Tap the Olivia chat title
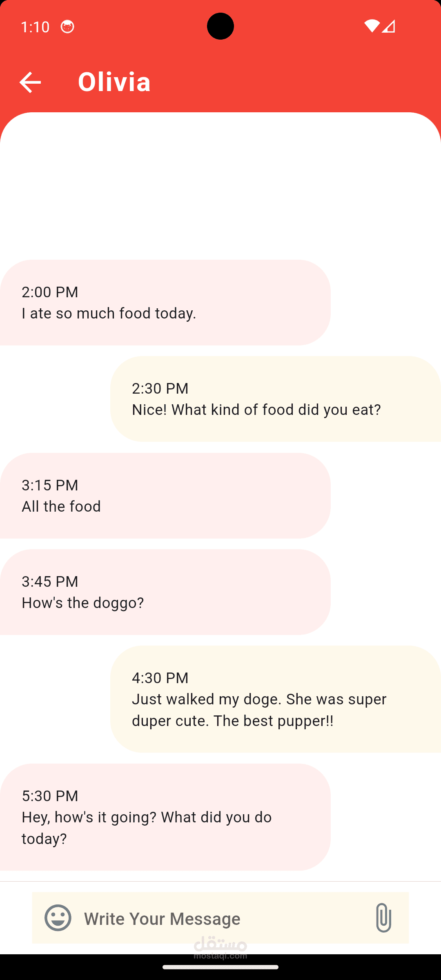 pos(114,82)
